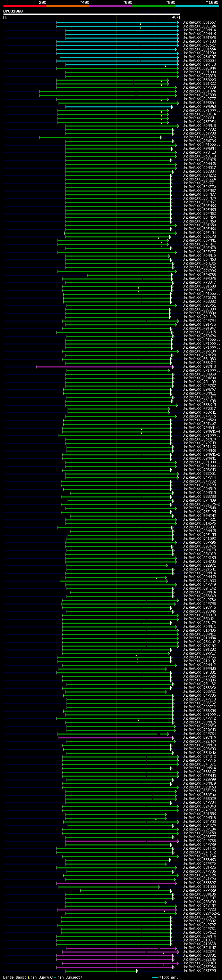Click the UniRef100_A3CEP4 label
Viewport: 222px width, 980px height.
199,952
